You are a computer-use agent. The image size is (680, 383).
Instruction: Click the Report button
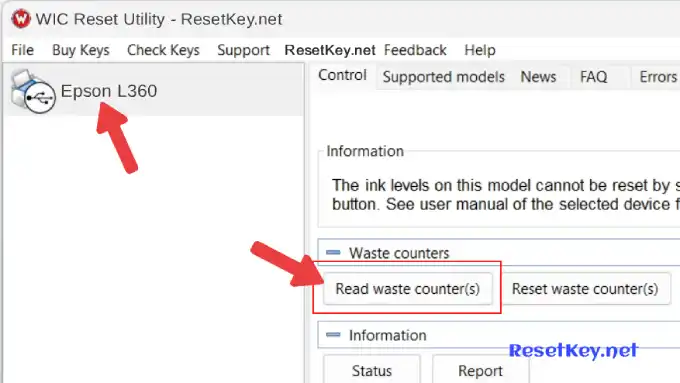pyautogui.click(x=481, y=369)
